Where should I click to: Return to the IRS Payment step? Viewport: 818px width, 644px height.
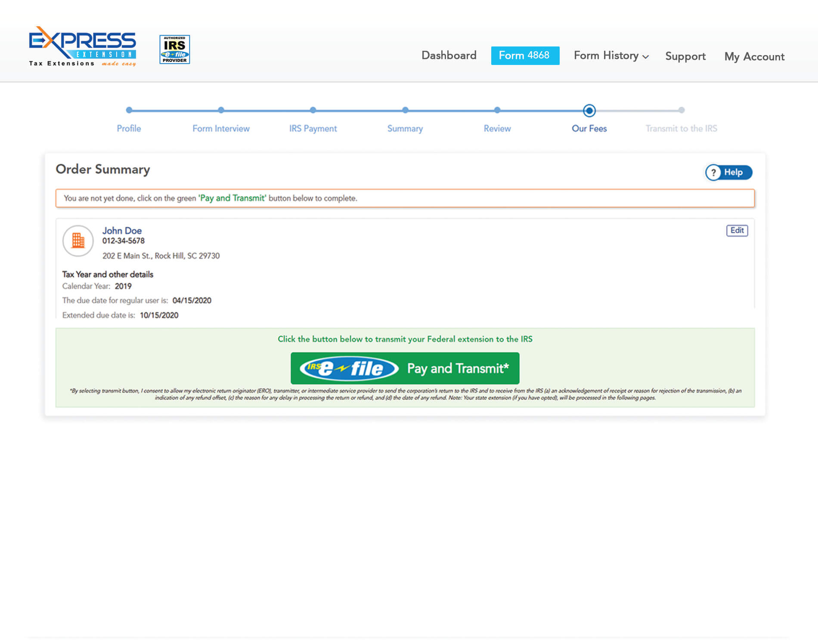point(313,111)
